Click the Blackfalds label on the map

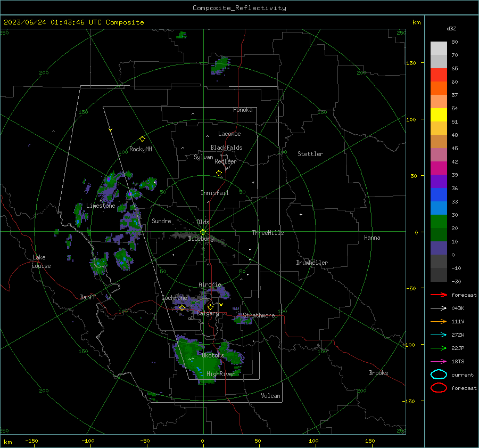click(x=226, y=148)
